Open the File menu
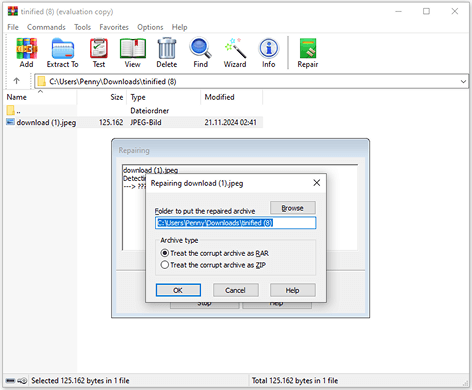Image resolution: width=472 pixels, height=390 pixels. point(13,27)
